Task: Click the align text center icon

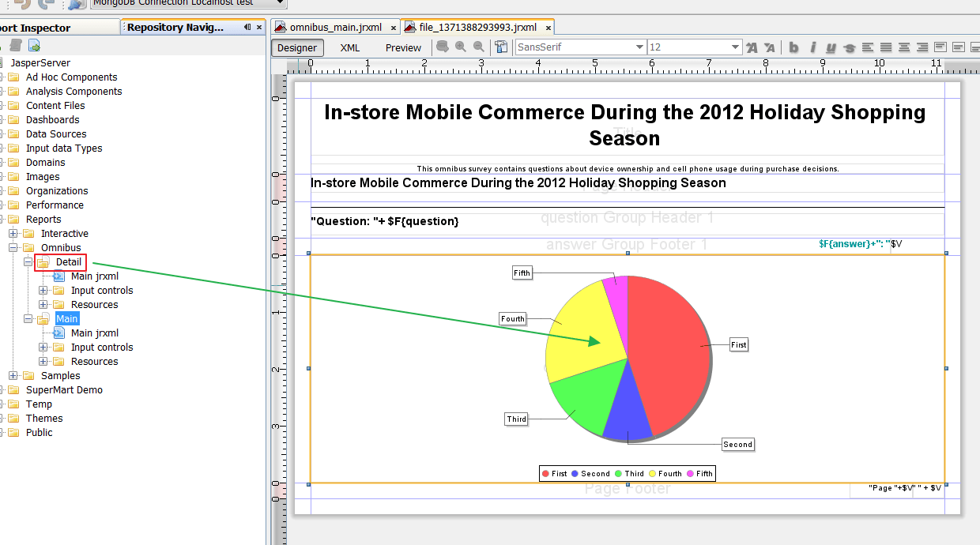Action: click(x=903, y=47)
